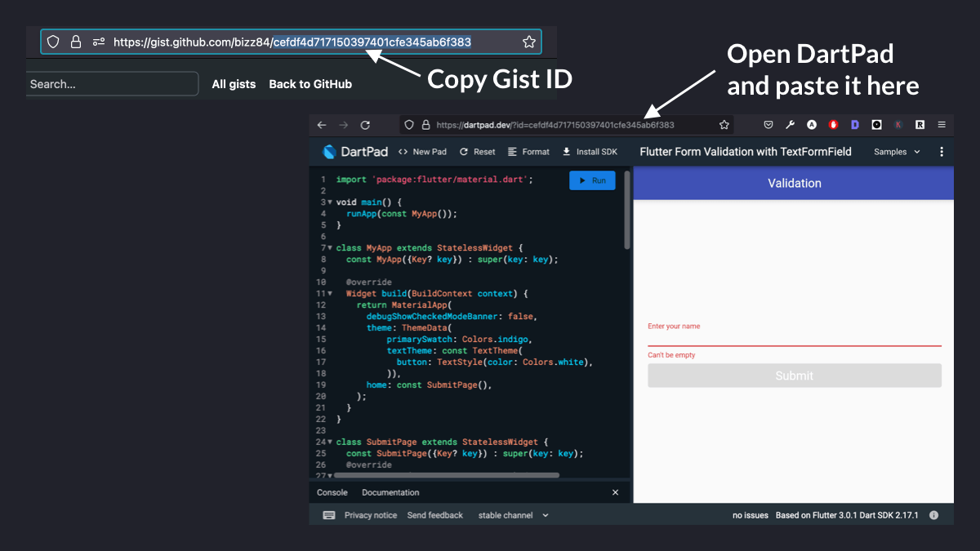Click the padlock icon in the DartPad address bar
The width and height of the screenshot is (980, 551).
pyautogui.click(x=425, y=125)
